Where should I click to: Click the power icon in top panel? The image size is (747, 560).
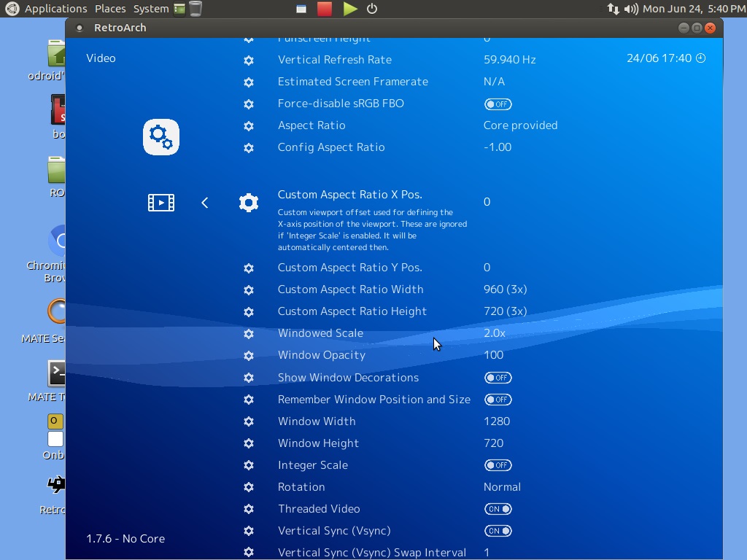point(372,9)
